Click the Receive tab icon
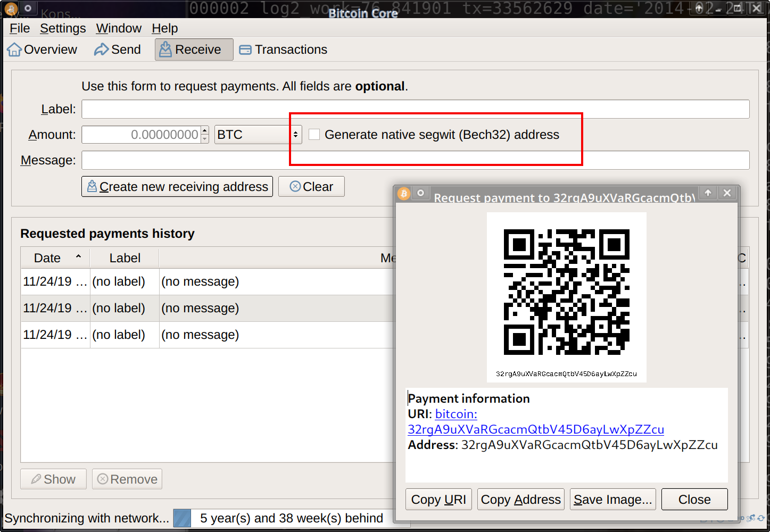Screen dimensions: 770x532 [165, 49]
